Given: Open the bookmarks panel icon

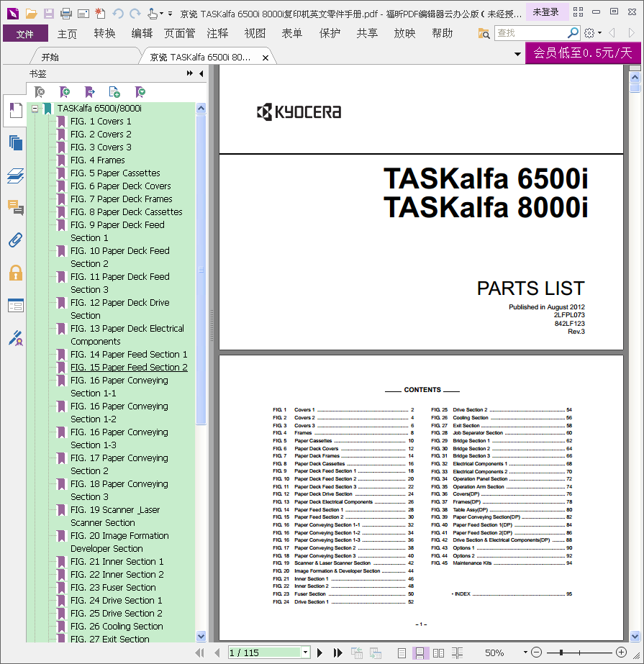Looking at the screenshot, I should [16, 111].
